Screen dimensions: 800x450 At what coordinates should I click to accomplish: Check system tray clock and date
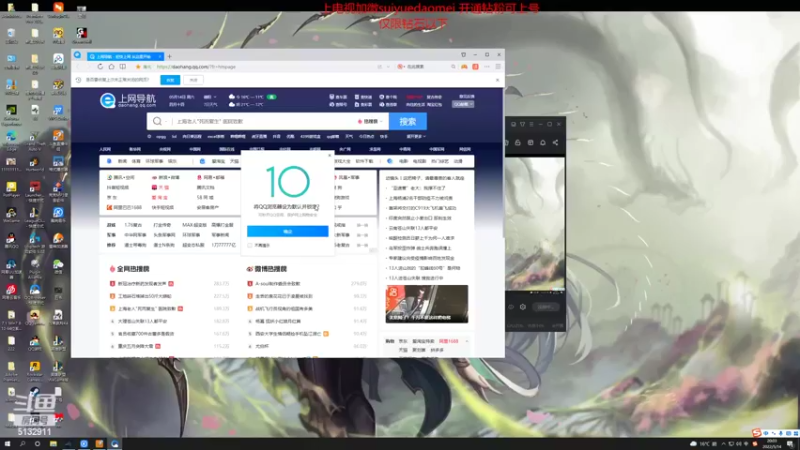[x=772, y=444]
